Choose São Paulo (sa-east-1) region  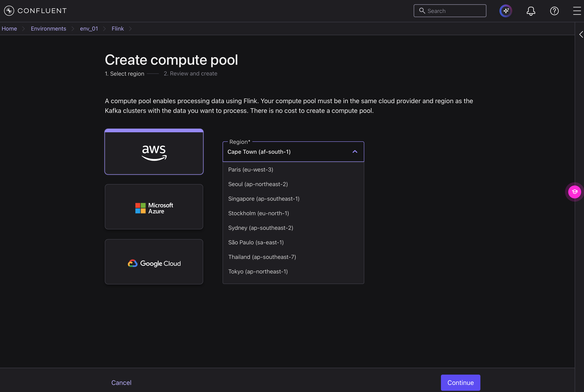293,243
